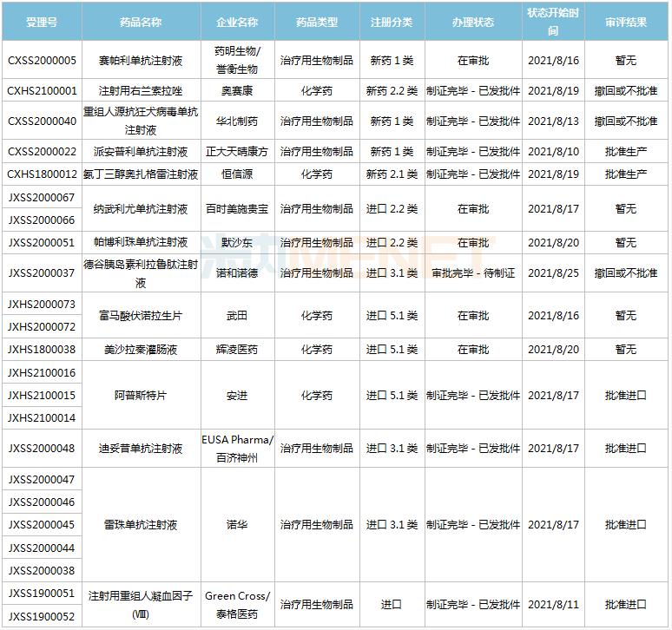
Task: Select cell 注射用重组人凝血因子(Ⅷ)
Action: click(x=141, y=604)
